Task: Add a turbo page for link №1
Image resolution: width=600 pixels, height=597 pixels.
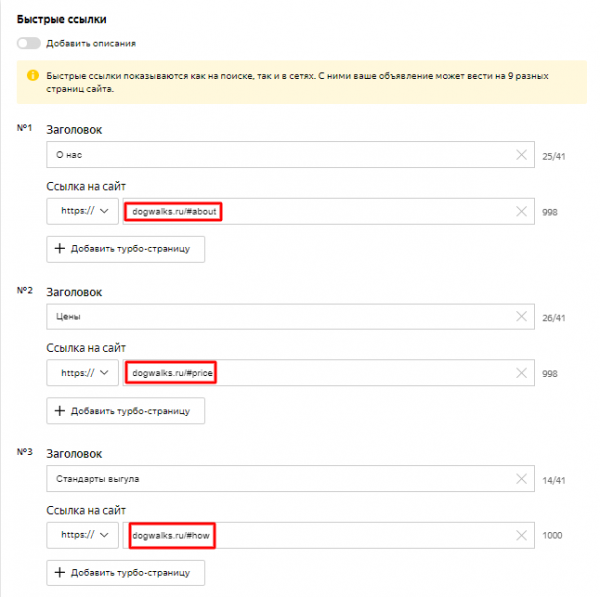Action: pyautogui.click(x=125, y=248)
